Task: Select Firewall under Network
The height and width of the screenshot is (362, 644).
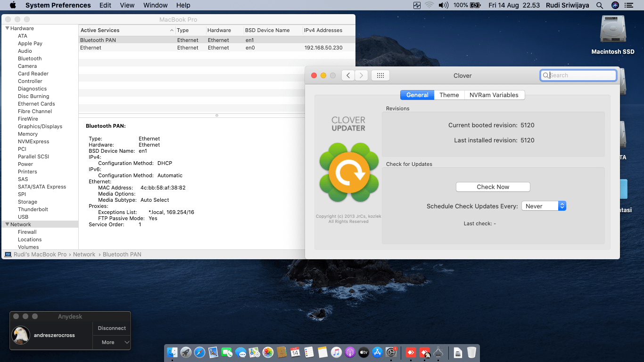Action: (x=27, y=232)
